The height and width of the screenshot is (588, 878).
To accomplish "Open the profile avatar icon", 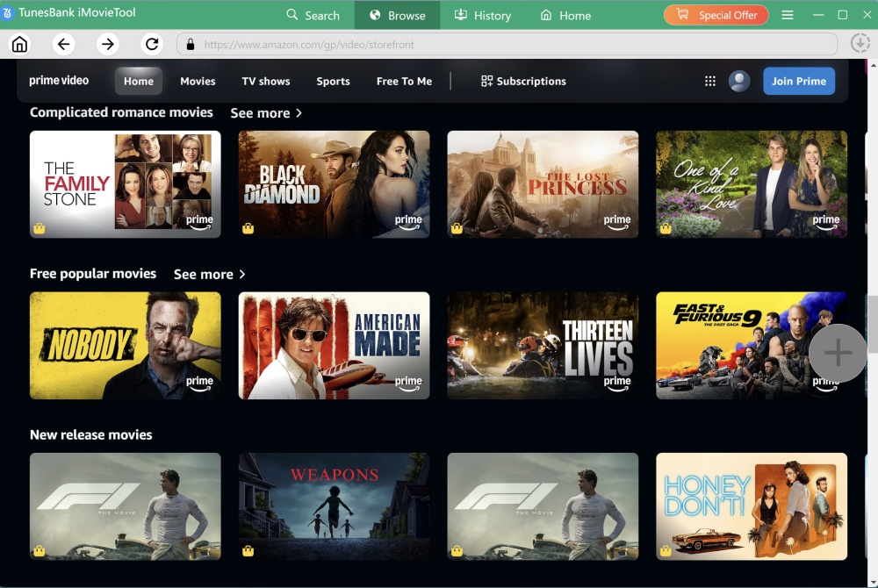I will click(x=738, y=80).
